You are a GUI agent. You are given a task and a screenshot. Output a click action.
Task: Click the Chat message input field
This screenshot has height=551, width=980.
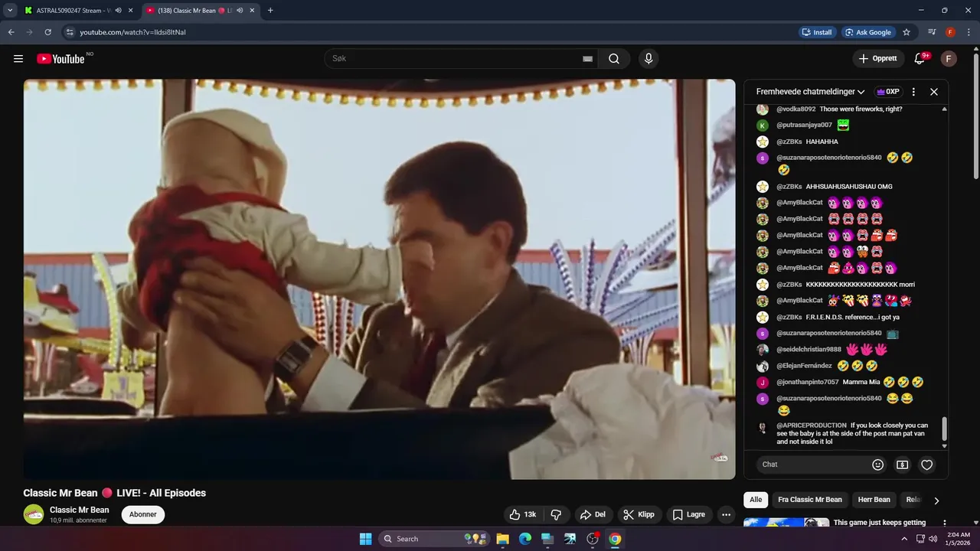pyautogui.click(x=812, y=465)
